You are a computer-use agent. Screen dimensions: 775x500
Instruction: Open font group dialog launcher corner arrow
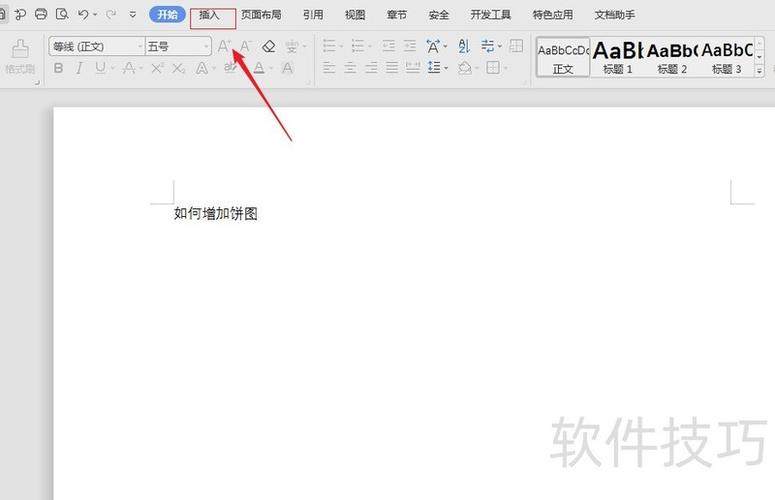point(308,83)
